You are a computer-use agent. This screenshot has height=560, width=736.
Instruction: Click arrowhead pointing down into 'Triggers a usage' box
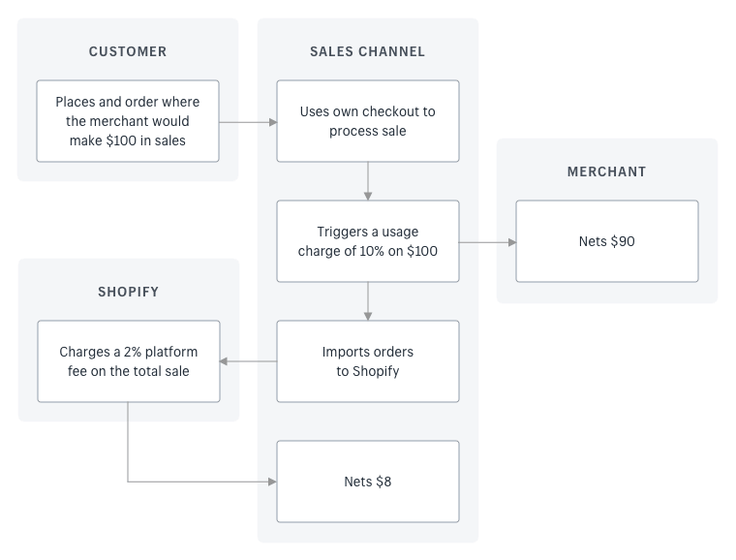[368, 197]
